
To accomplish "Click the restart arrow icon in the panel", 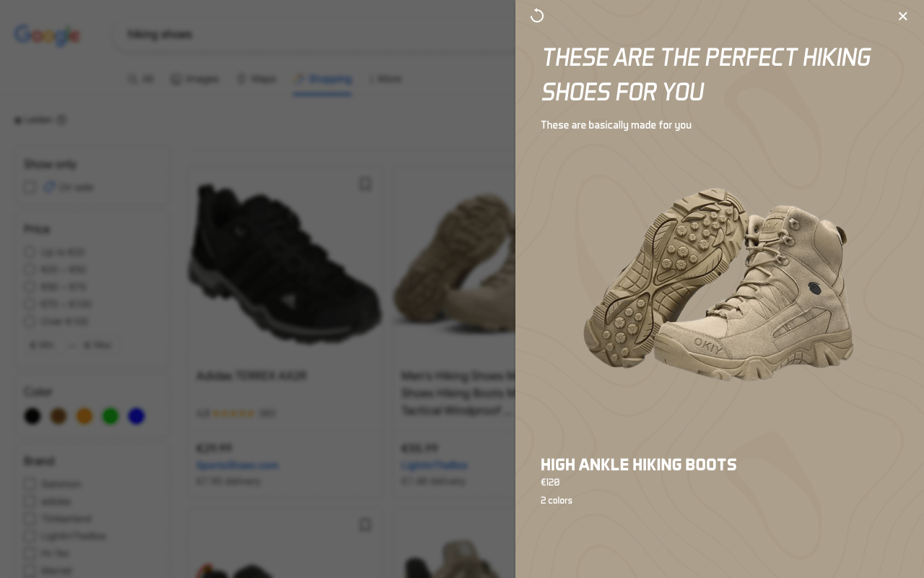I will pyautogui.click(x=537, y=16).
